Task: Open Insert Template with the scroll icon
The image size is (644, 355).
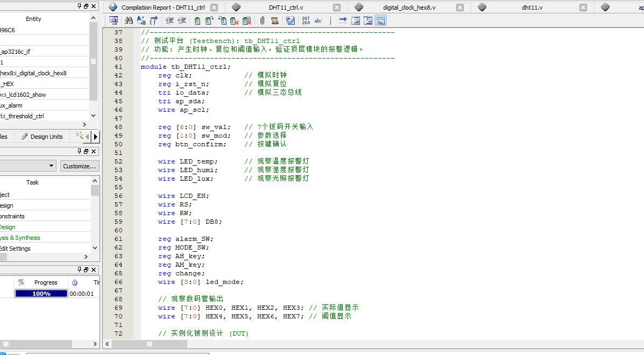Action: click(x=275, y=20)
